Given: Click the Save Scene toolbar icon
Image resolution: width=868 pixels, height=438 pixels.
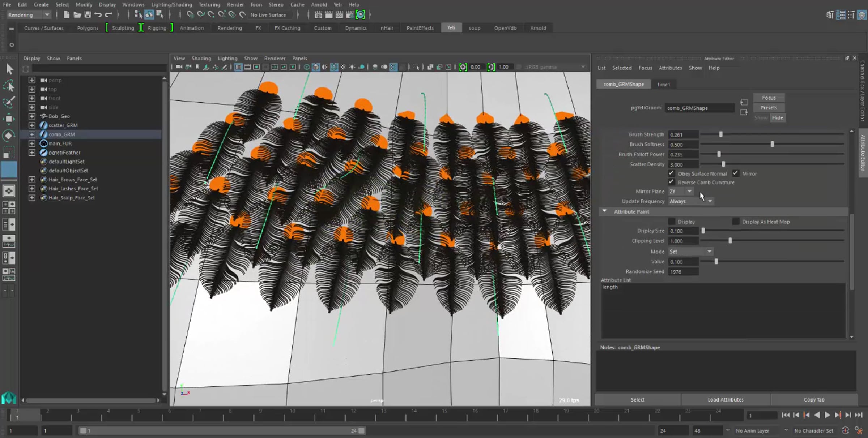Looking at the screenshot, I should [x=88, y=15].
